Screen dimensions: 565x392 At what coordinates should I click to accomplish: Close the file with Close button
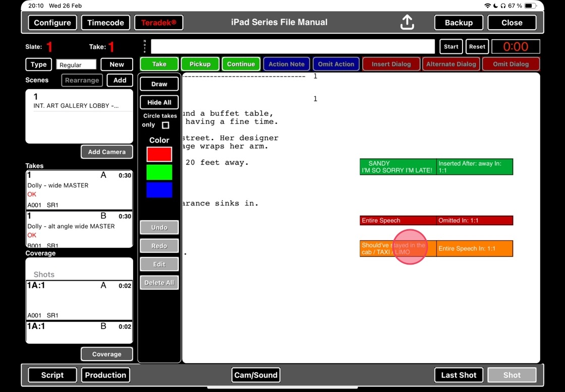click(x=512, y=23)
